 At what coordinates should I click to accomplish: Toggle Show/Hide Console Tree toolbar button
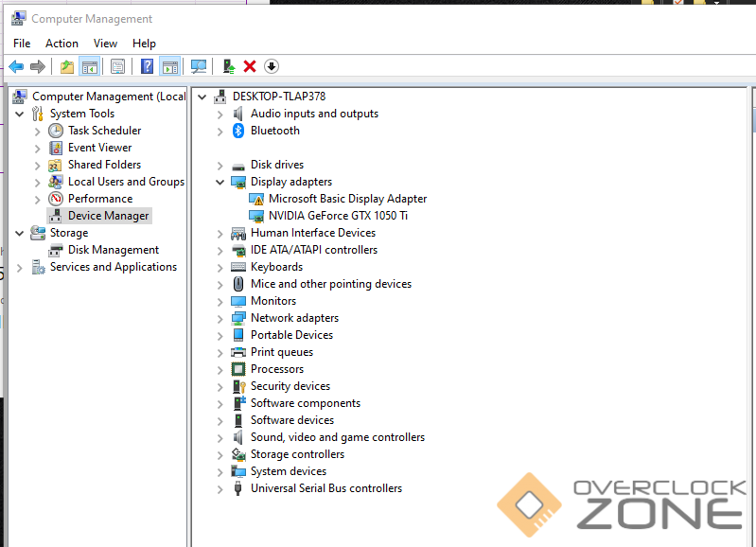pos(90,66)
